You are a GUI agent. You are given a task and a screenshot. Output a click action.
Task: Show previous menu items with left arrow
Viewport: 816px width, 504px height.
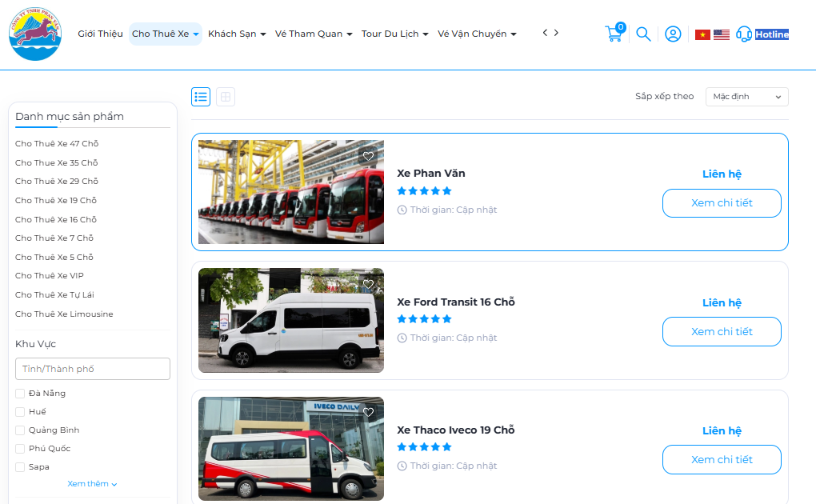click(545, 33)
